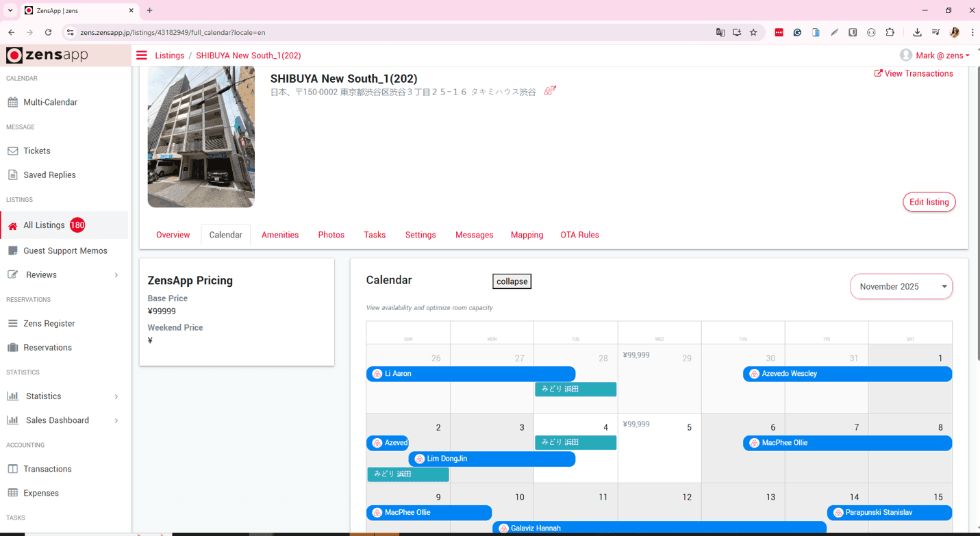This screenshot has height=536, width=980.
Task: Click the Transactions icon in sidebar
Action: 12,469
